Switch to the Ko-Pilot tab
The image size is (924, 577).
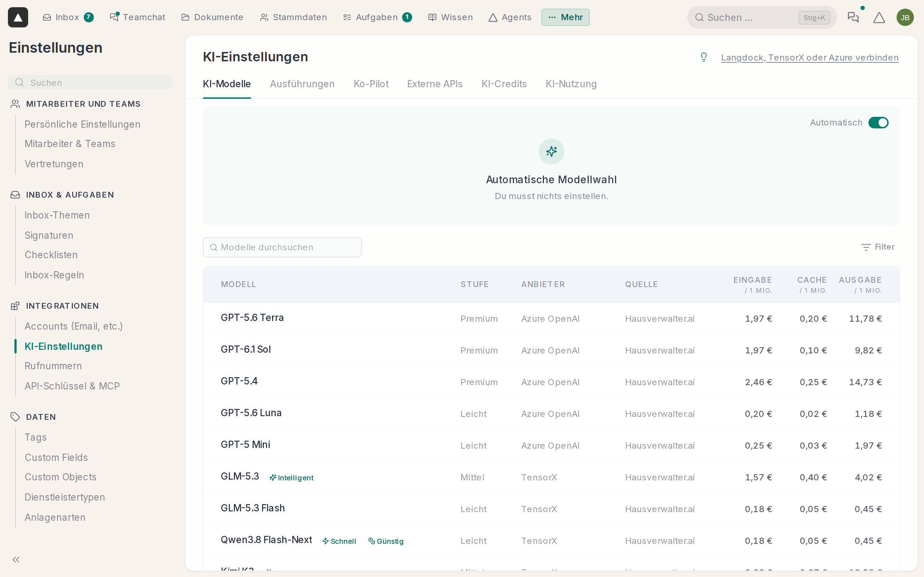click(371, 84)
